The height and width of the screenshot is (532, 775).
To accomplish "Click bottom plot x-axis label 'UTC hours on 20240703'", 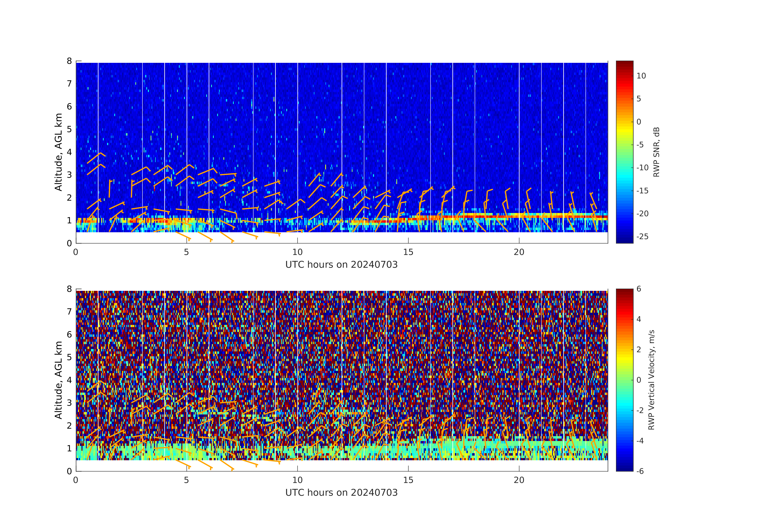I will click(341, 493).
